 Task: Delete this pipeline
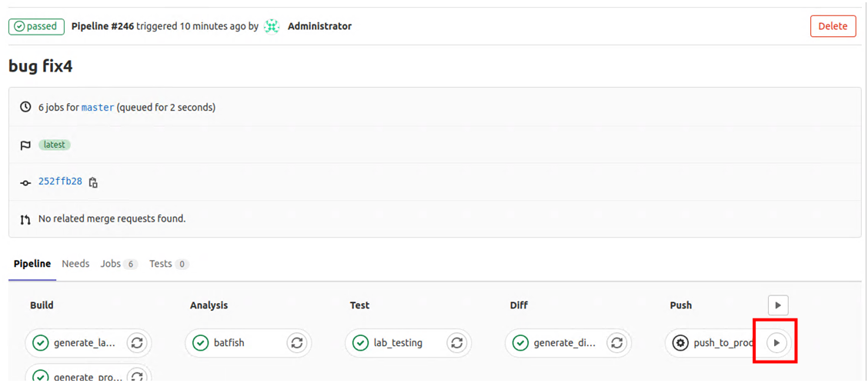click(833, 26)
